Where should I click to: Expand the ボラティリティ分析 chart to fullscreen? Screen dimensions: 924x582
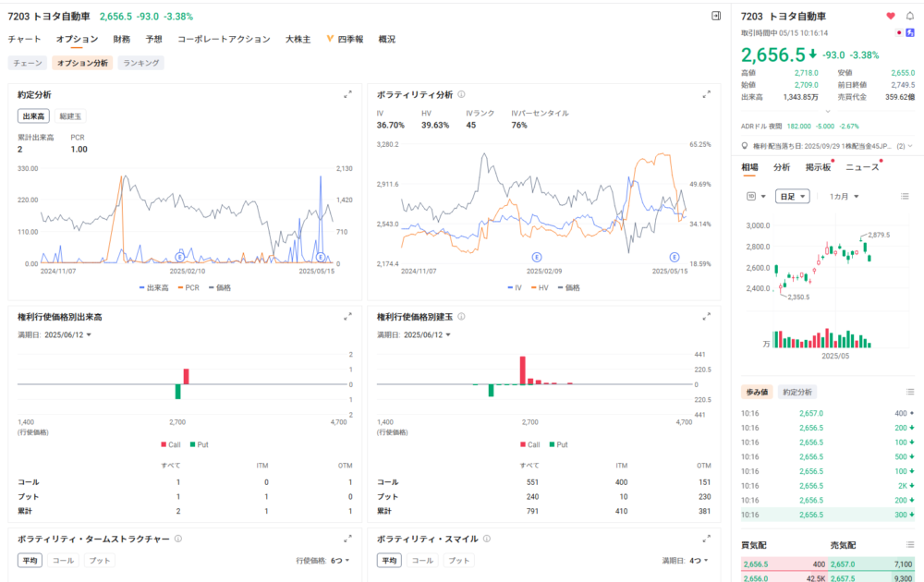(x=706, y=94)
